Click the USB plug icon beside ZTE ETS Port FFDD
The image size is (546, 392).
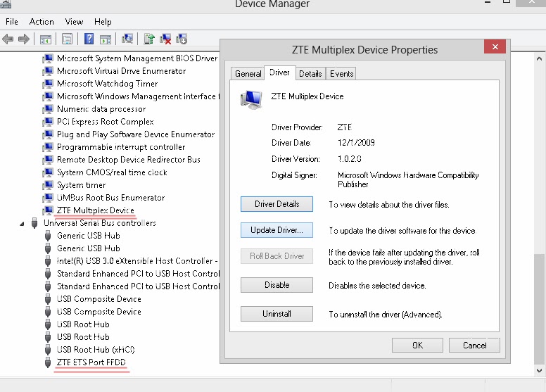tap(48, 362)
